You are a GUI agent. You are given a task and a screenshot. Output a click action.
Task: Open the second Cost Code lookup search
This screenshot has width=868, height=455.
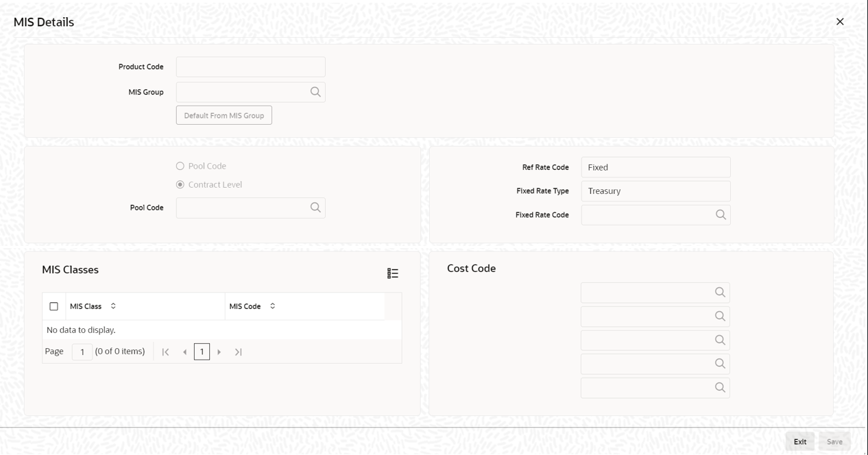720,316
